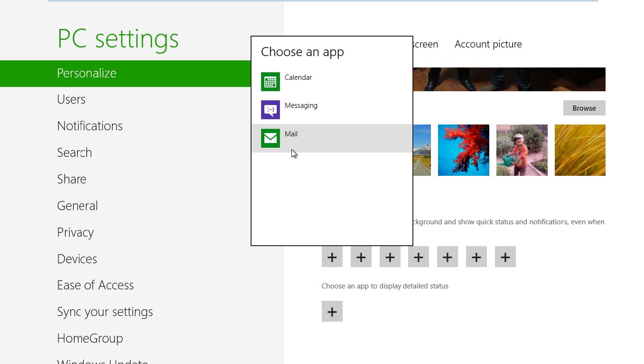Open the Users settings category
This screenshot has width=644, height=364.
[71, 99]
